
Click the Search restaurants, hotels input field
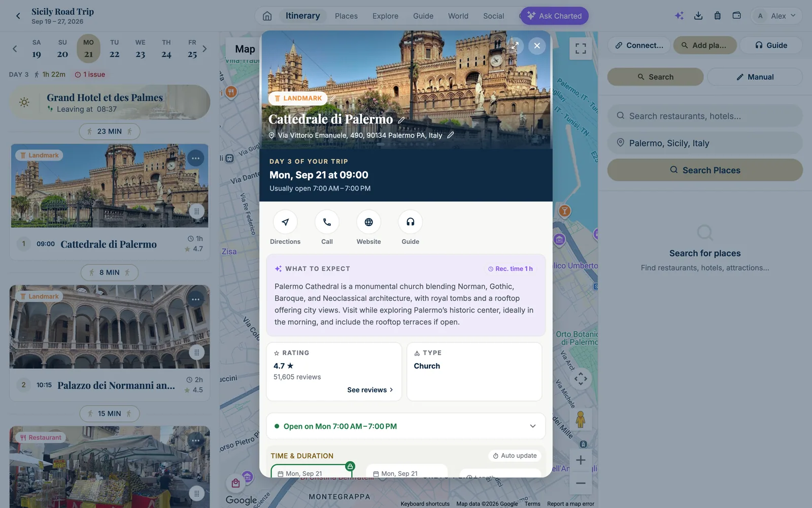705,116
